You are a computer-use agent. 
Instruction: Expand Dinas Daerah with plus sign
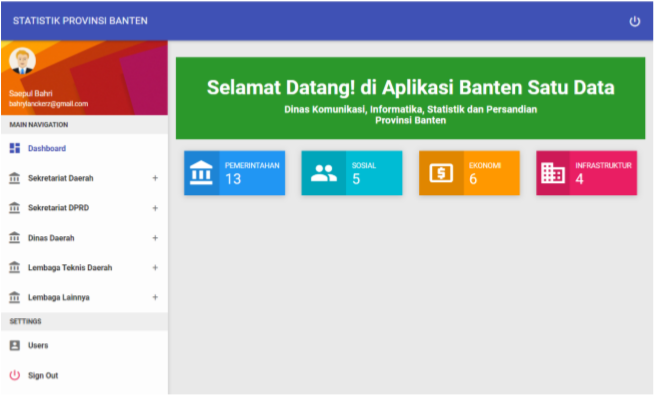coord(155,238)
